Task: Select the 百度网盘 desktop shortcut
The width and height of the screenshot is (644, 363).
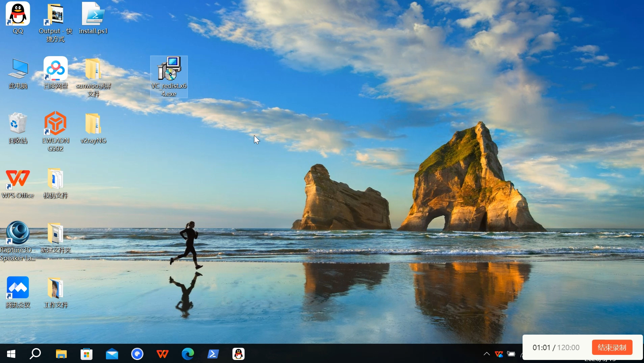Action: 55,73
